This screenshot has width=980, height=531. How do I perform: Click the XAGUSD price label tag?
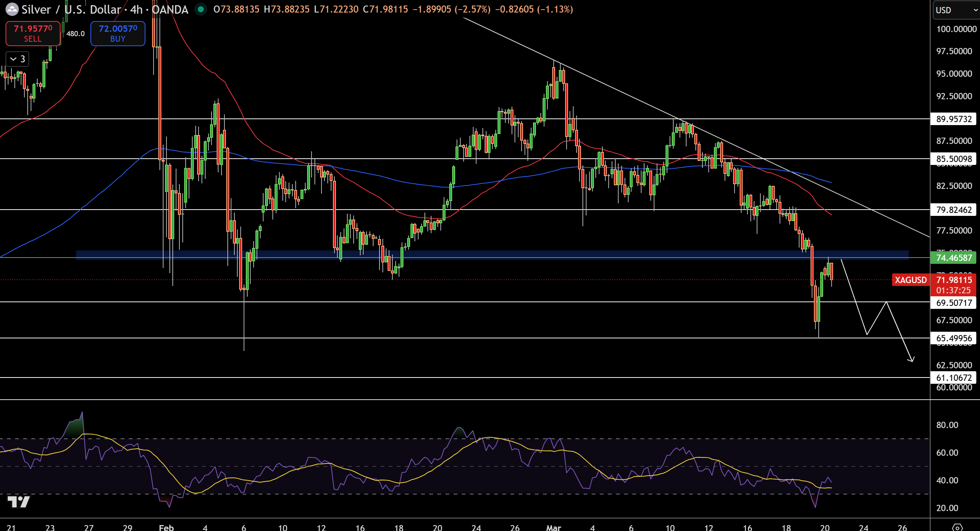tap(910, 280)
